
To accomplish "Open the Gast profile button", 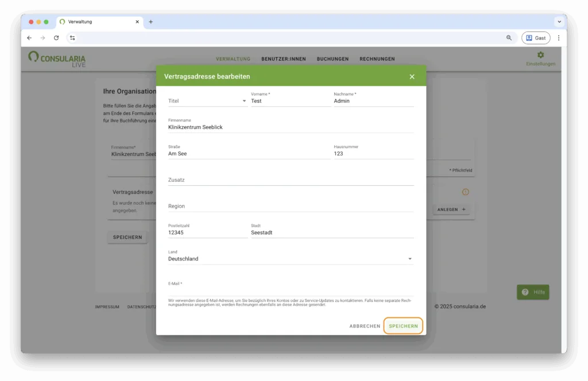I will click(535, 38).
